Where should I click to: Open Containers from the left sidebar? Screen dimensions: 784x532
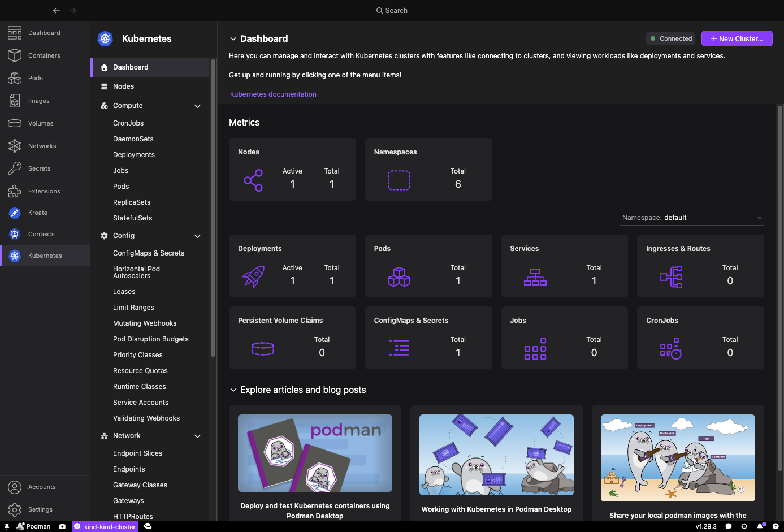coord(45,55)
